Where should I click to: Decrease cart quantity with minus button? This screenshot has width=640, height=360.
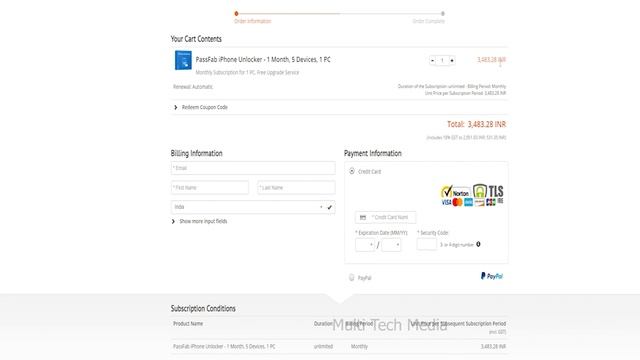432,60
